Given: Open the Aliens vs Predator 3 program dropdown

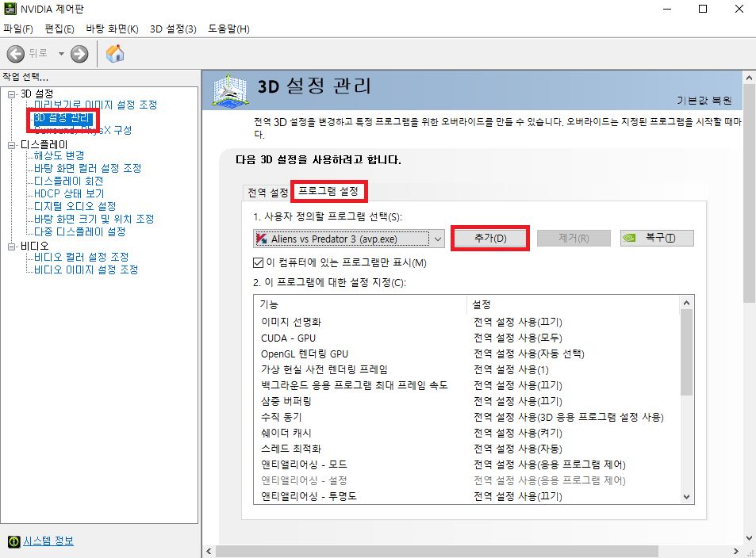Looking at the screenshot, I should coord(348,239).
